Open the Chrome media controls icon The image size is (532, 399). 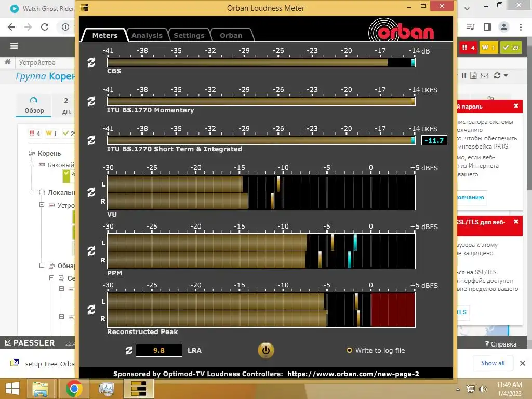471,27
